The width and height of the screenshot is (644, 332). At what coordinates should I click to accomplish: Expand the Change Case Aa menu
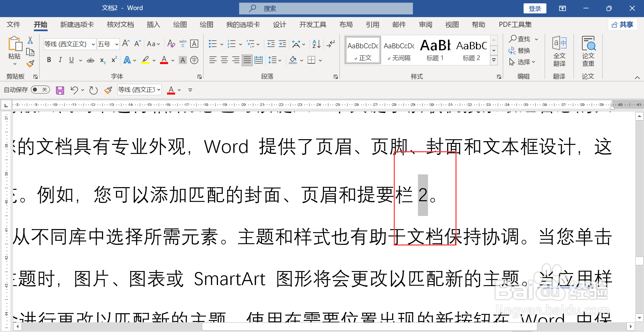coord(154,44)
